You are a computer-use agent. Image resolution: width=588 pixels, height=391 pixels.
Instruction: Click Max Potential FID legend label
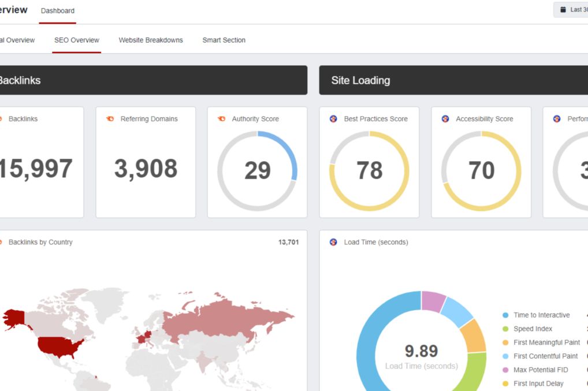541,370
